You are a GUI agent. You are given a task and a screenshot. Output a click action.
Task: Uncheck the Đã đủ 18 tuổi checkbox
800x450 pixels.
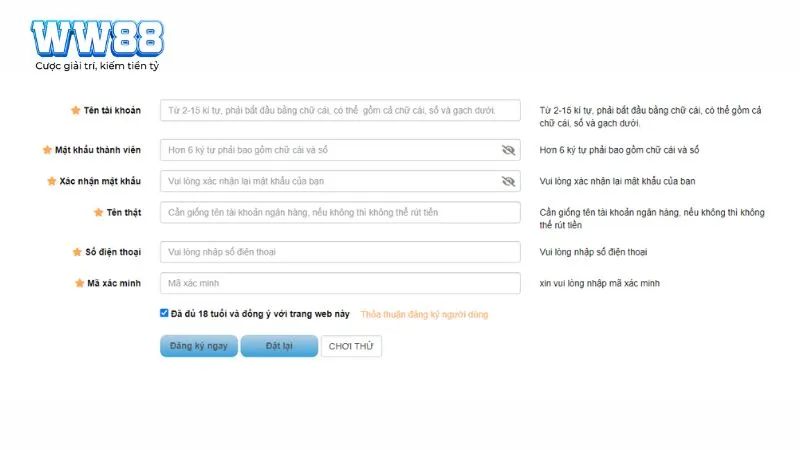[x=164, y=313]
